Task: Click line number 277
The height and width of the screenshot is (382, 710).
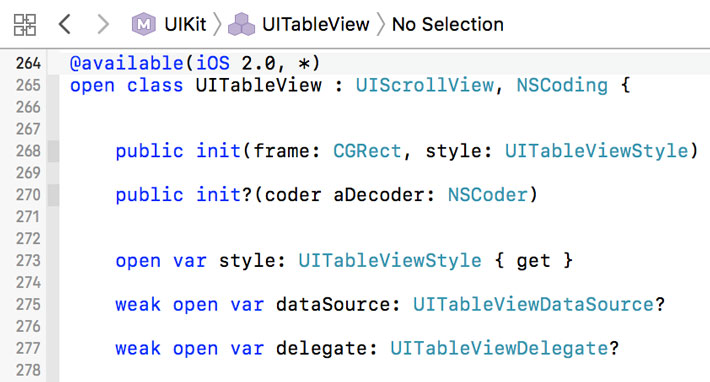Action: pos(28,349)
